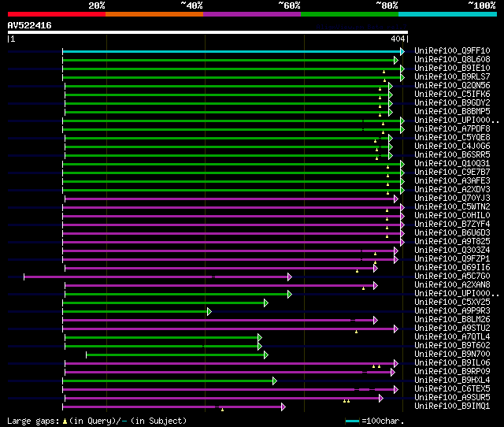This screenshot has height=427, width=504.
Task: Click the UniRef100_B9T602 label
Action: (x=452, y=346)
